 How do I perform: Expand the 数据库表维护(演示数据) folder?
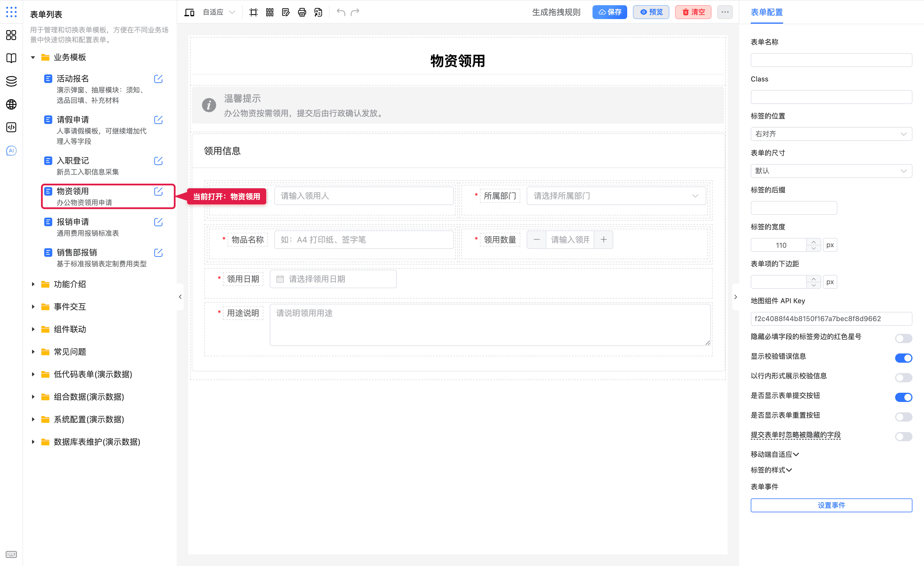[x=33, y=442]
